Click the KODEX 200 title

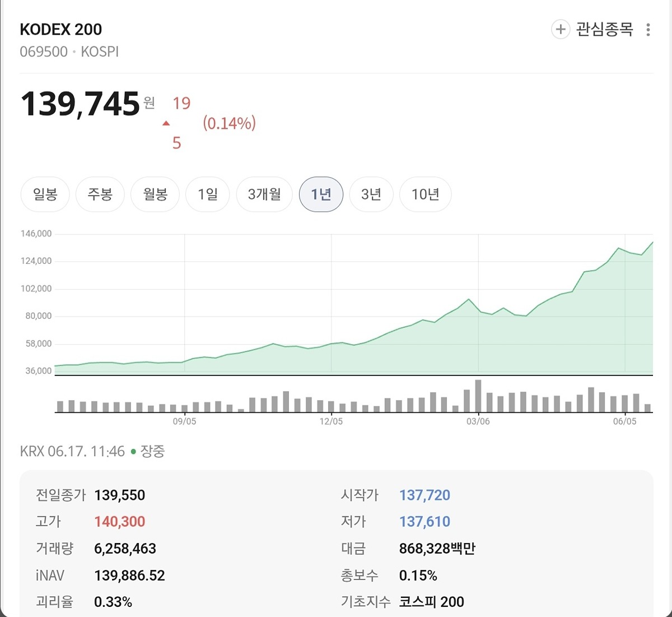61,30
